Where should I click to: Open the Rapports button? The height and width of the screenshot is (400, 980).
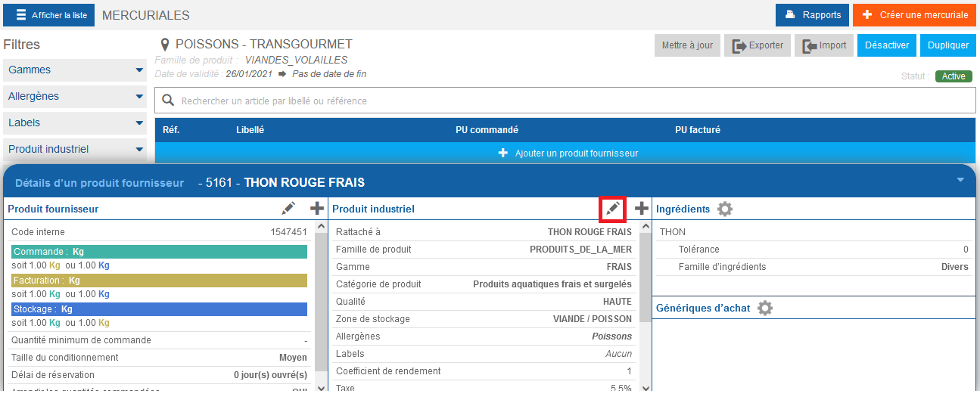[812, 15]
